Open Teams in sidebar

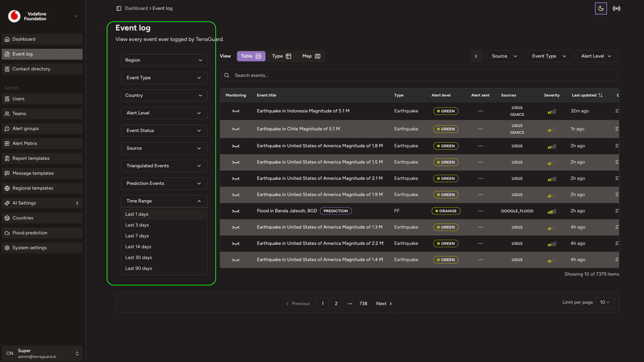click(x=42, y=114)
